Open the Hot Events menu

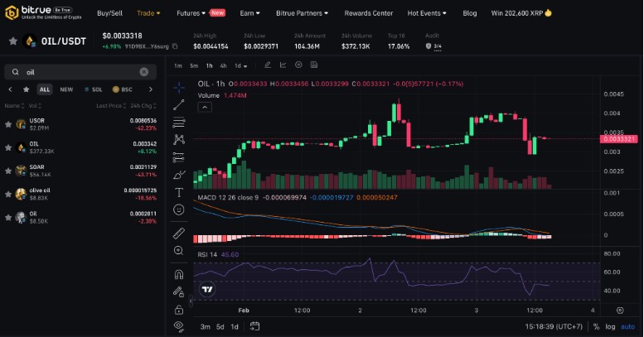[427, 13]
